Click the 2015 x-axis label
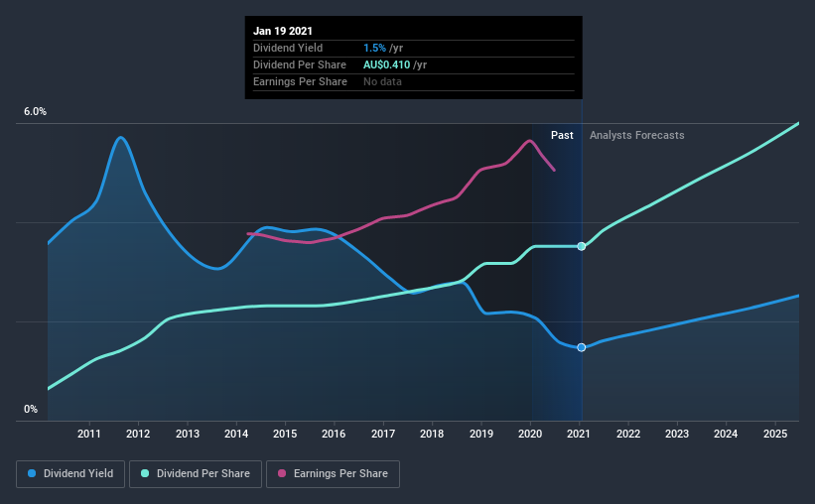The image size is (815, 504). [x=285, y=434]
